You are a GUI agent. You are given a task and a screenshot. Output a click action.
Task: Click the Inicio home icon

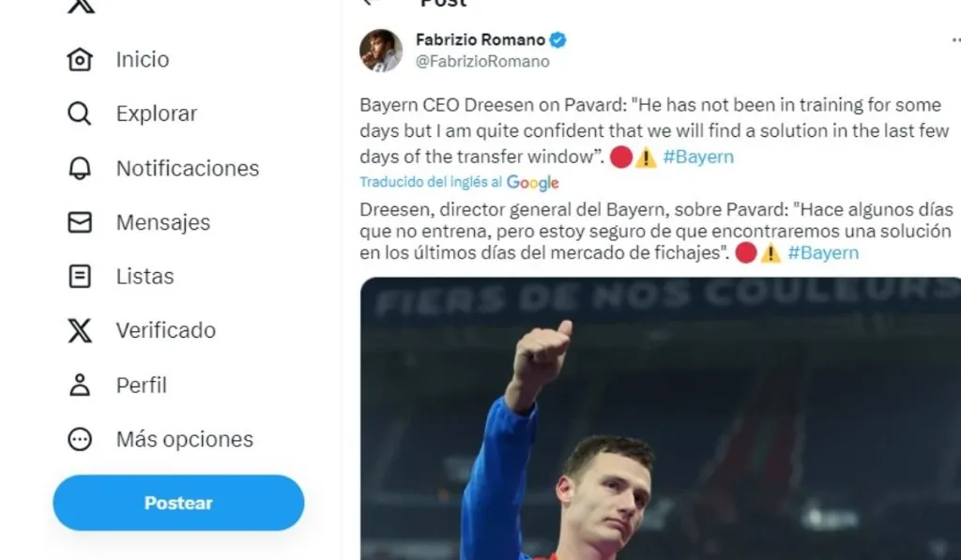pyautogui.click(x=81, y=60)
